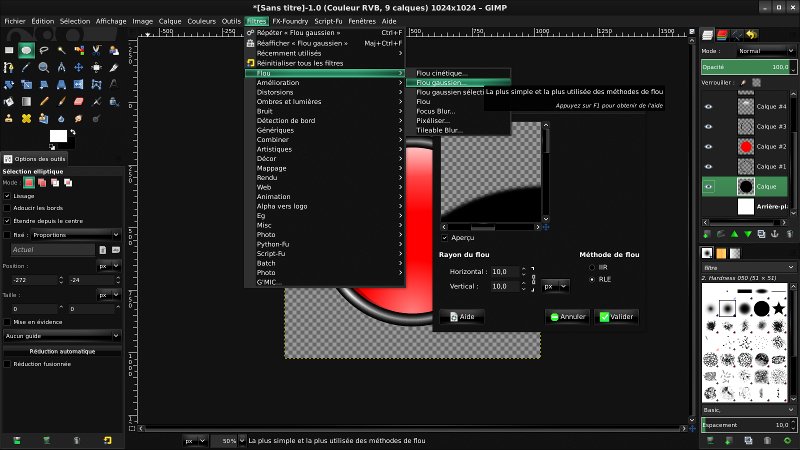Select the Heal tool
Image resolution: width=800 pixels, height=450 pixels.
[27, 119]
